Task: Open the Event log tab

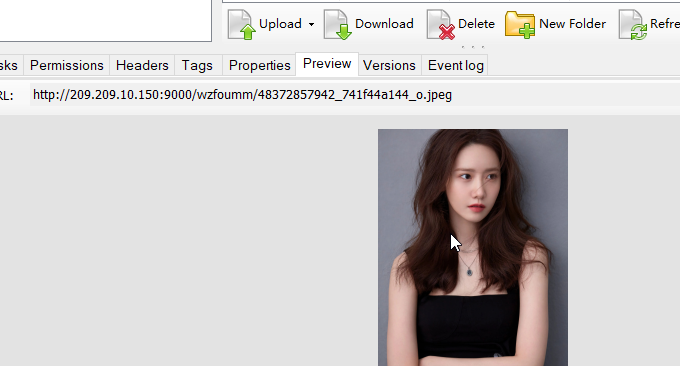Action: (455, 65)
